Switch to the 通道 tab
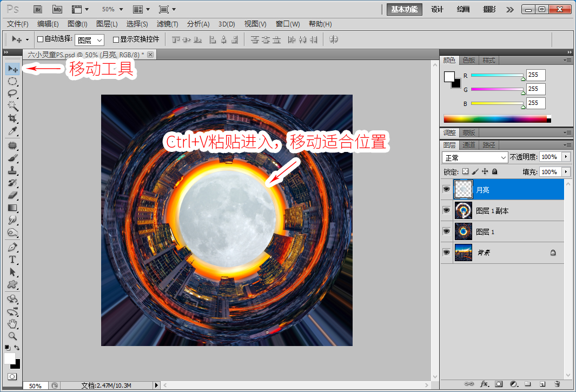This screenshot has width=576, height=392. point(469,145)
